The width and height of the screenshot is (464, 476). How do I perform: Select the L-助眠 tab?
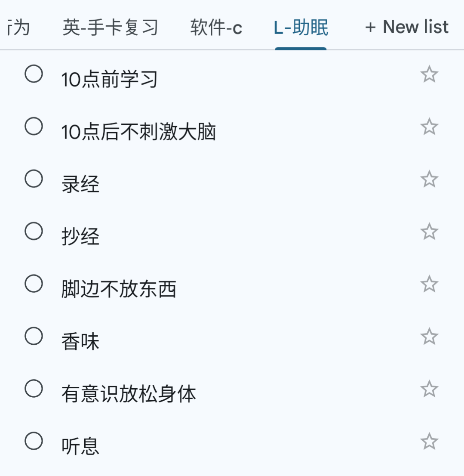point(301,27)
